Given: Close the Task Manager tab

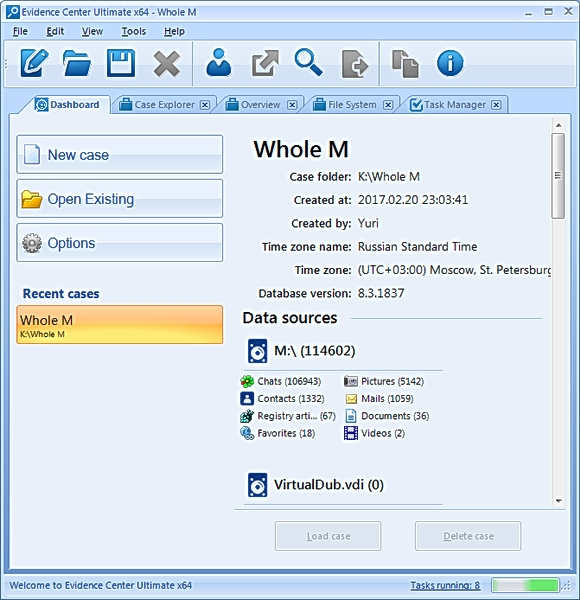Looking at the screenshot, I should tap(496, 105).
